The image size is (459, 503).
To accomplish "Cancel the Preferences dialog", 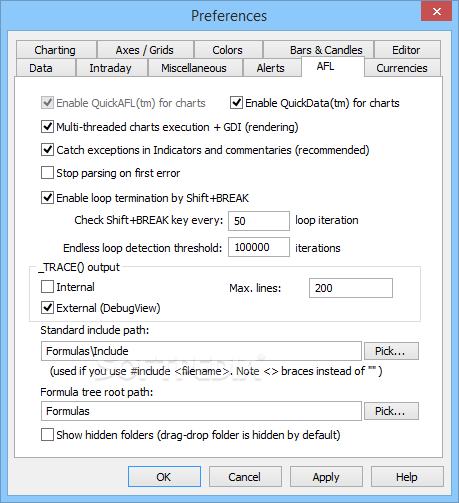I will pos(245,477).
